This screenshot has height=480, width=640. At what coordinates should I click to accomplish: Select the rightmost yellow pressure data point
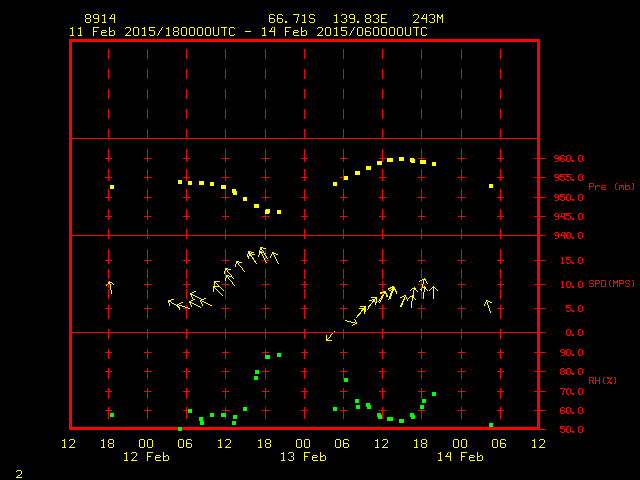click(x=491, y=186)
